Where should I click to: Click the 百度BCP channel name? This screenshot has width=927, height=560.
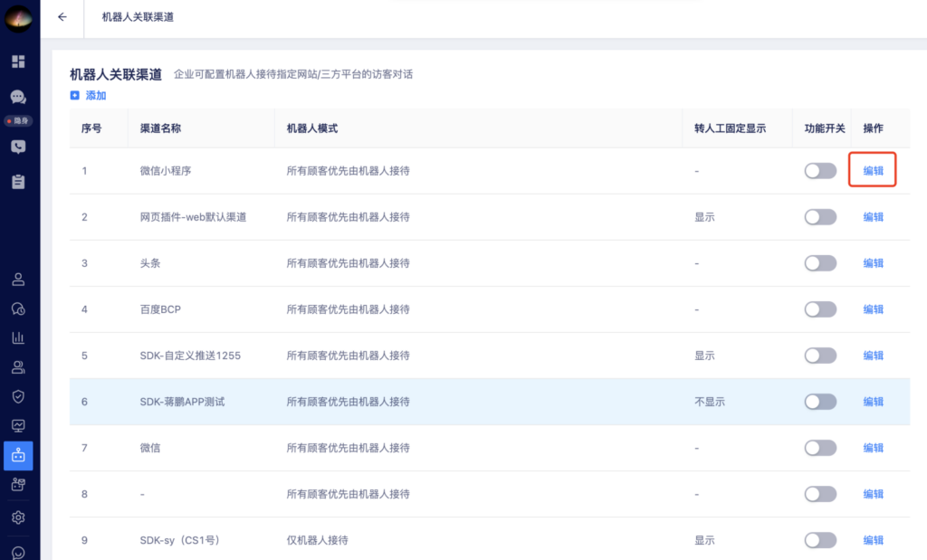tap(160, 308)
